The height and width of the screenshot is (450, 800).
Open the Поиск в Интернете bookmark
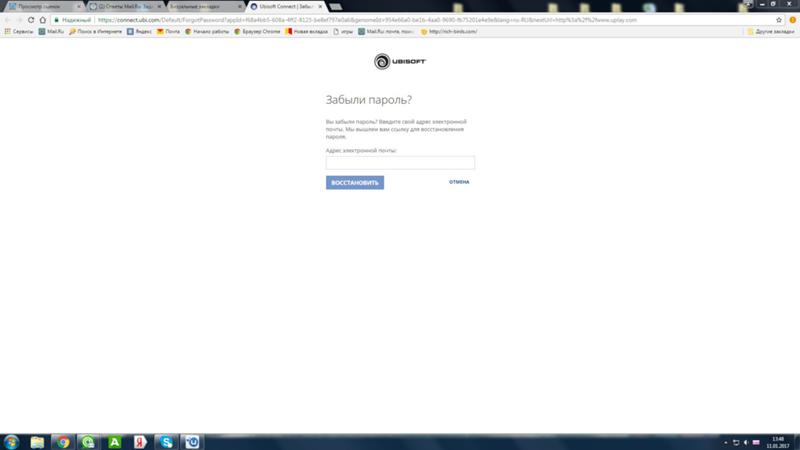click(x=95, y=32)
